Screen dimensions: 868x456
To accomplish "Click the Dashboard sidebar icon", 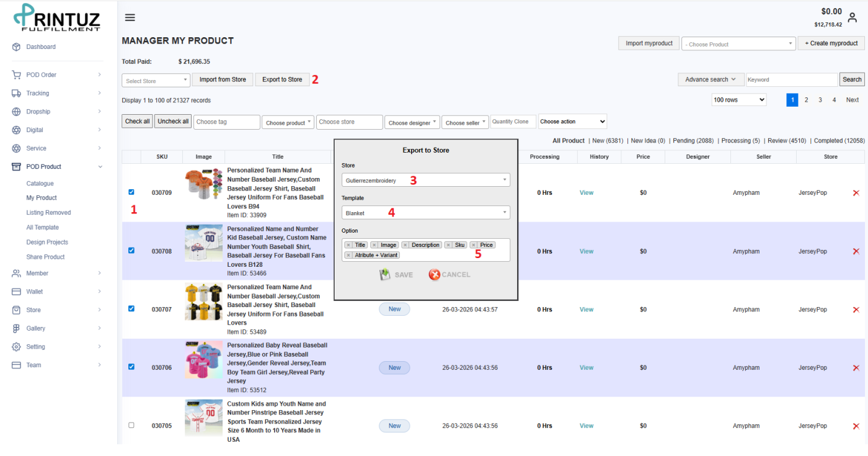I will tap(16, 47).
